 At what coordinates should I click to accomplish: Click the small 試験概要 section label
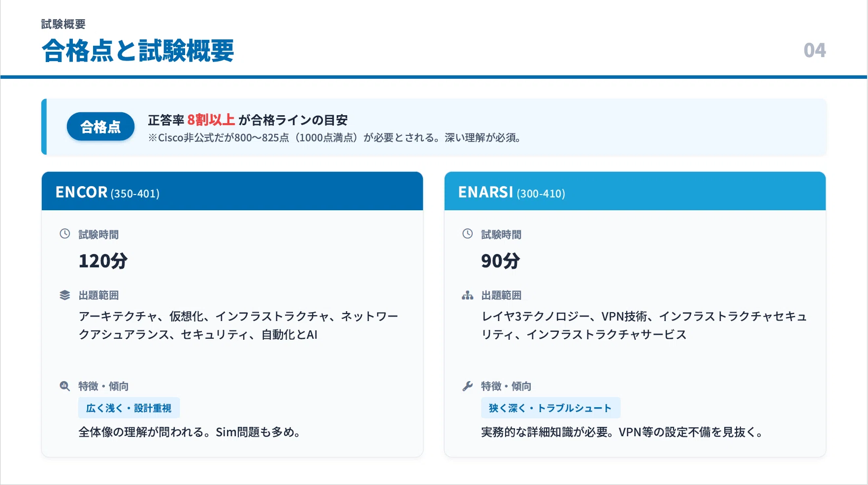pyautogui.click(x=64, y=24)
